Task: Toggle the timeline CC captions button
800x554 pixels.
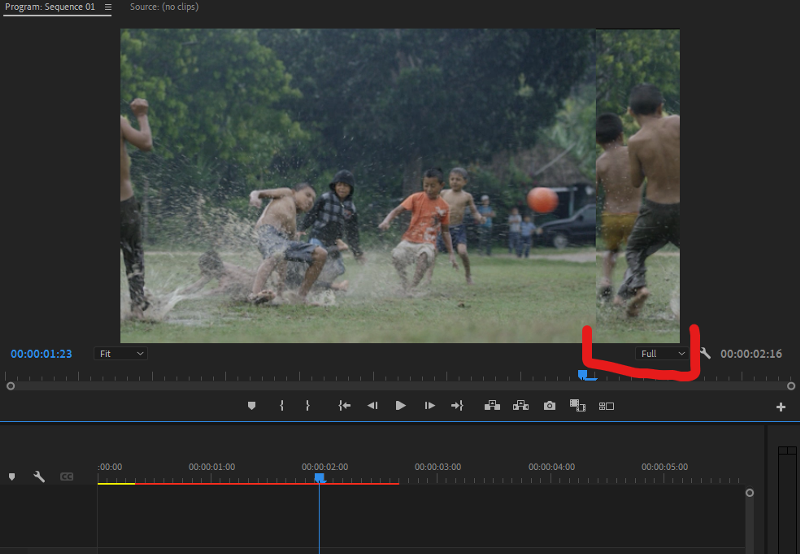Action: pos(67,476)
